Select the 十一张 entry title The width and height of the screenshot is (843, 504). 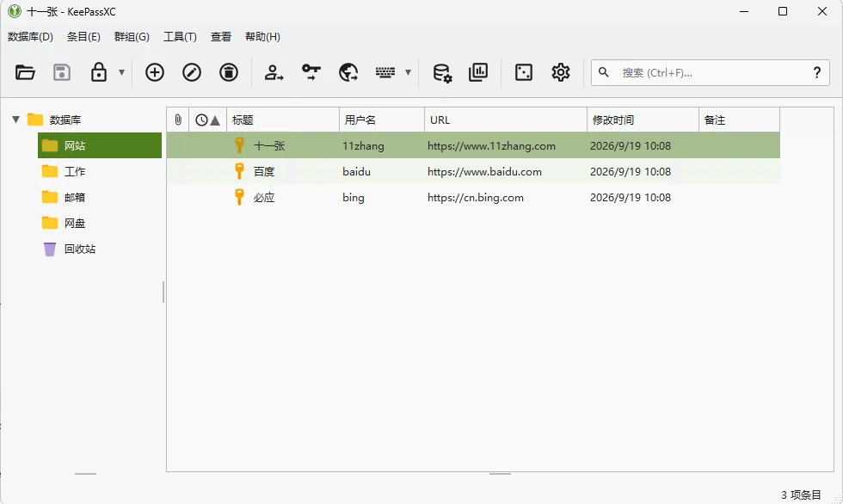[269, 145]
